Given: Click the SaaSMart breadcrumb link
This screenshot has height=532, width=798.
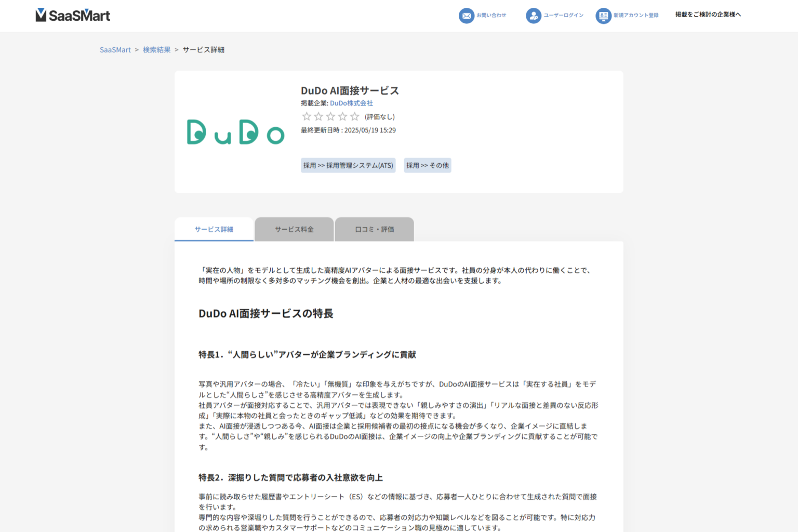Looking at the screenshot, I should tap(115, 49).
